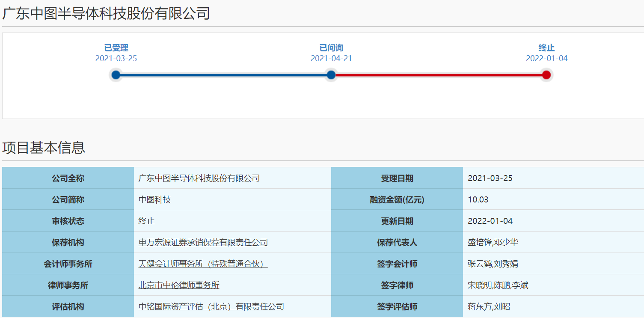Click the 保荐代表人 header cell

(397, 242)
